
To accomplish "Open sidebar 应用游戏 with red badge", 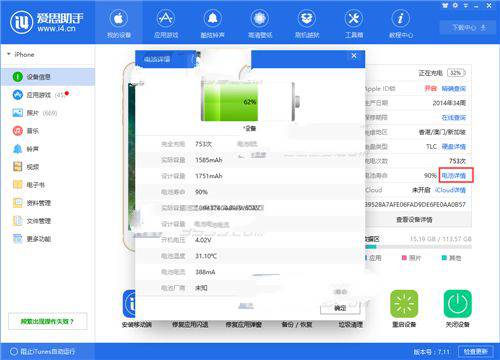I will click(x=47, y=95).
